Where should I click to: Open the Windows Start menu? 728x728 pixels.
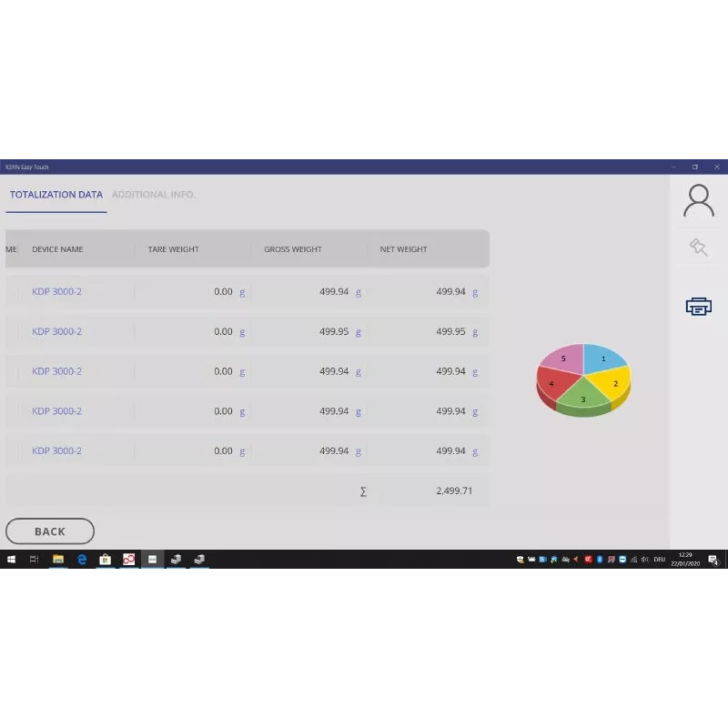tap(12, 560)
